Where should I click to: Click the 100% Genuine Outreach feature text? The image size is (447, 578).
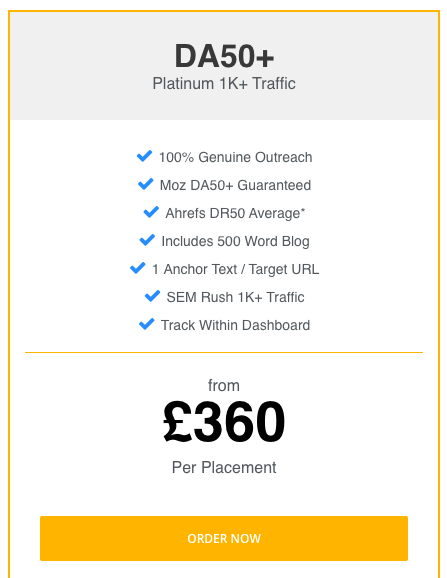[235, 157]
